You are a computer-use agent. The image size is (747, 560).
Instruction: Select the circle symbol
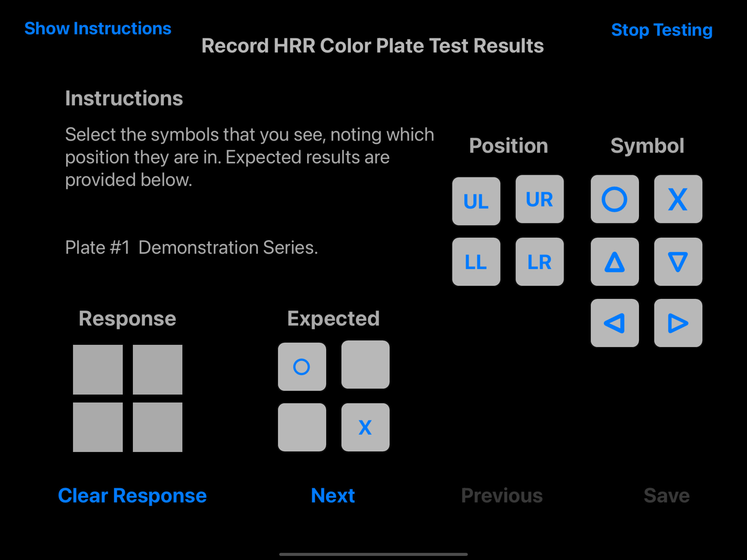(x=615, y=199)
